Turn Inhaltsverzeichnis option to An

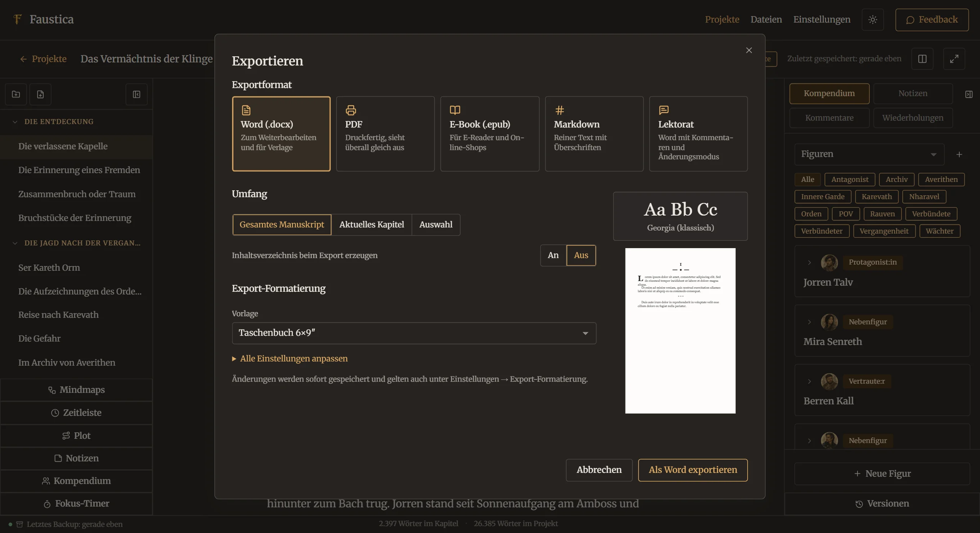pyautogui.click(x=553, y=255)
